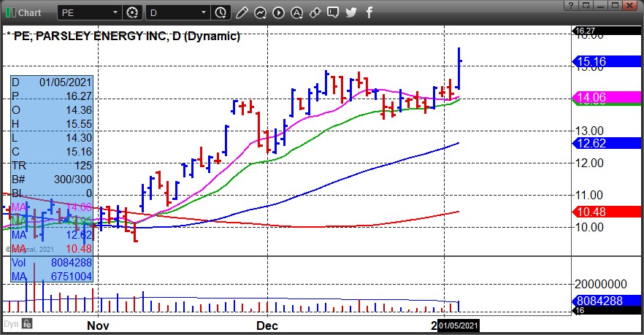Click the Dec label on time axis

pyautogui.click(x=267, y=326)
